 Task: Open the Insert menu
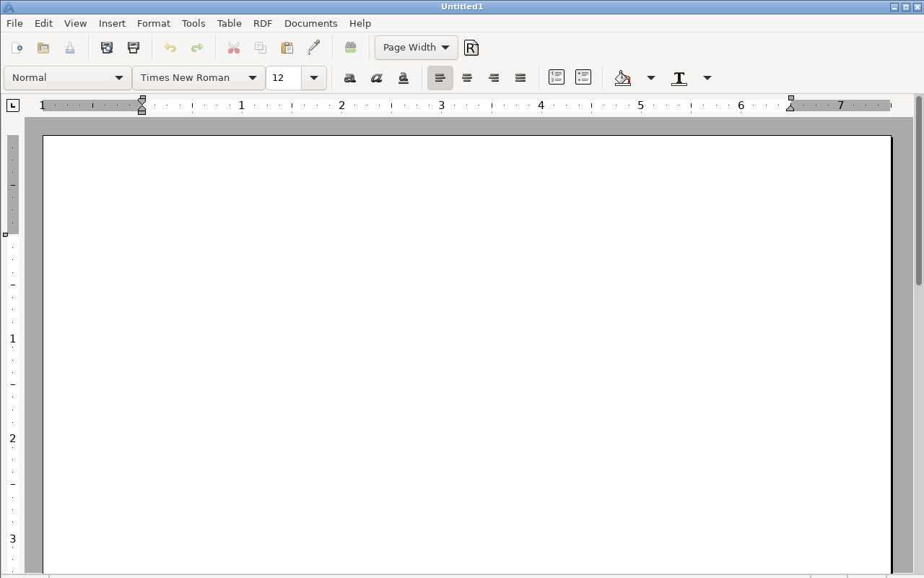(x=112, y=23)
